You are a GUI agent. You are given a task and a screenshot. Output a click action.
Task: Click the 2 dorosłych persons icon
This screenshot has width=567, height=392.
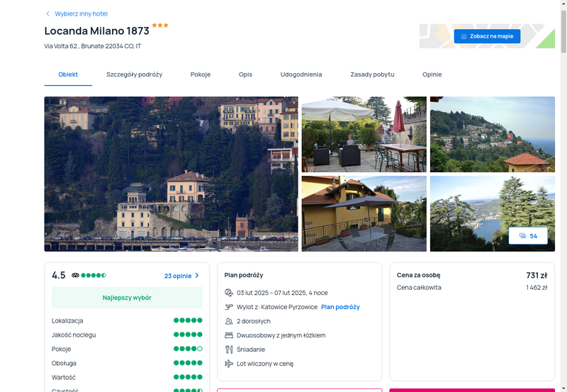coord(228,321)
